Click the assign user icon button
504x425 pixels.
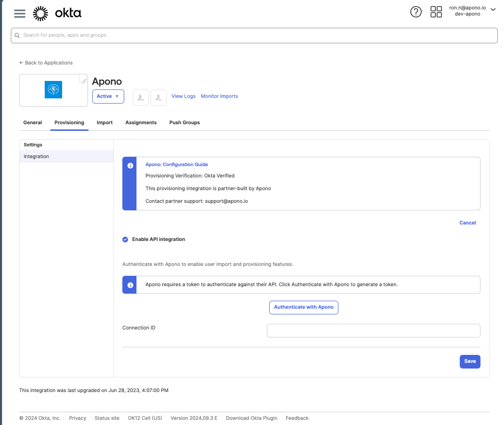(x=141, y=97)
